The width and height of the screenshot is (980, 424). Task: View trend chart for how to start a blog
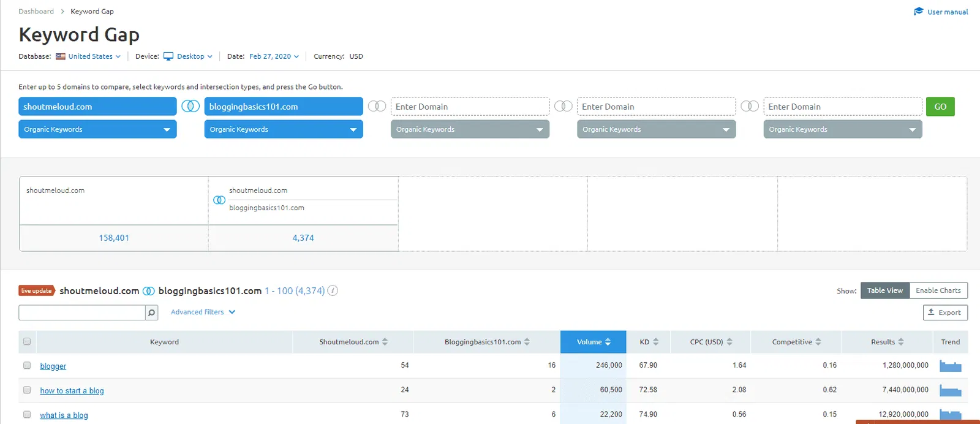click(x=951, y=391)
